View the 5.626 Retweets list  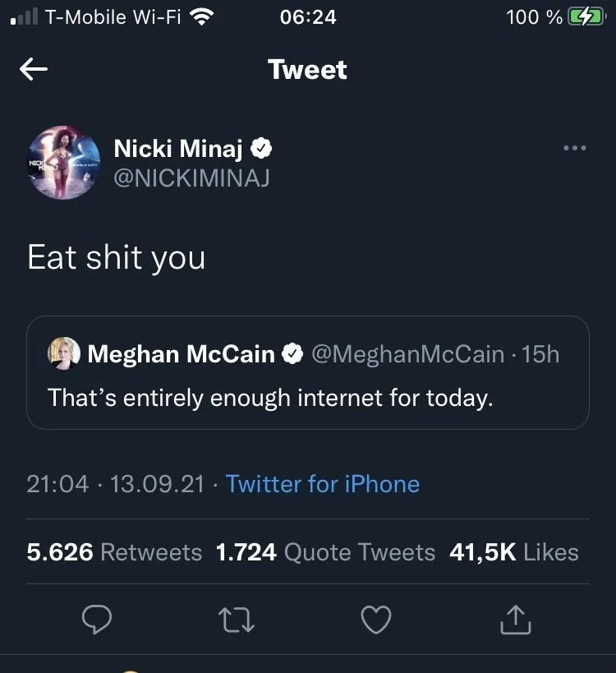click(x=114, y=552)
